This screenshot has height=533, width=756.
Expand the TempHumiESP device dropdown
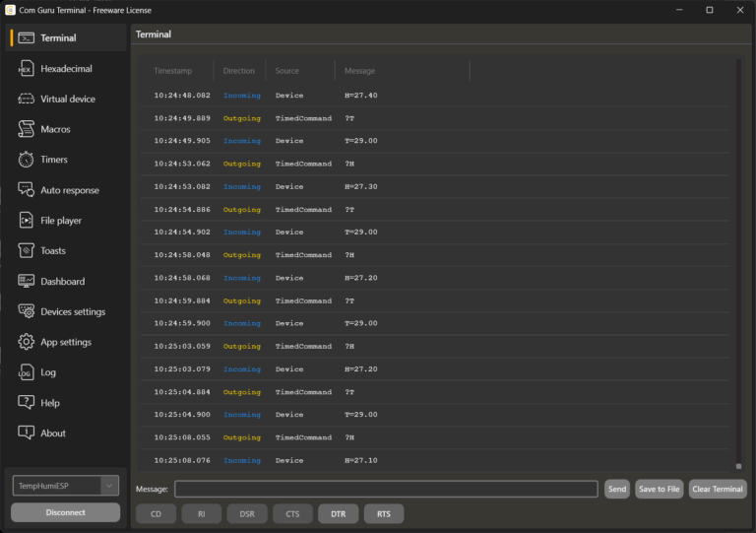tap(110, 486)
